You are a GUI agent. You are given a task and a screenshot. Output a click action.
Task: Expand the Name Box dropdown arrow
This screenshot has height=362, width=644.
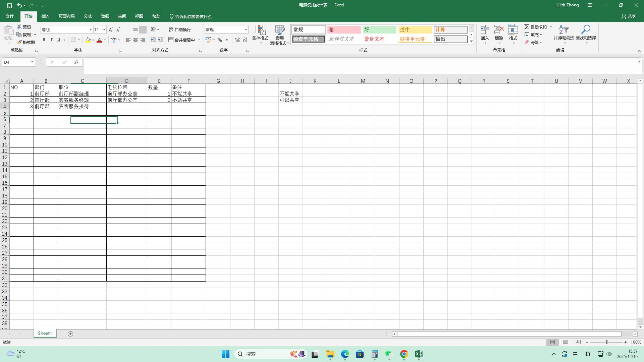[32, 62]
